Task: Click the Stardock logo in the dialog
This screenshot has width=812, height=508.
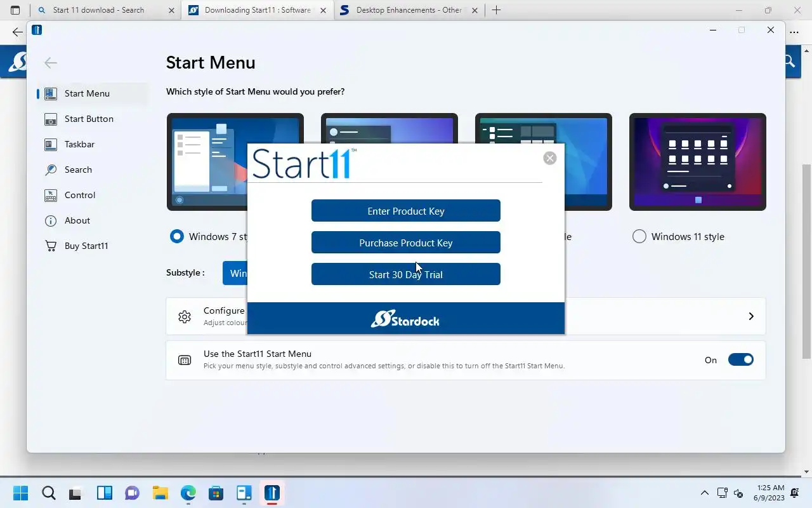Action: [405, 319]
